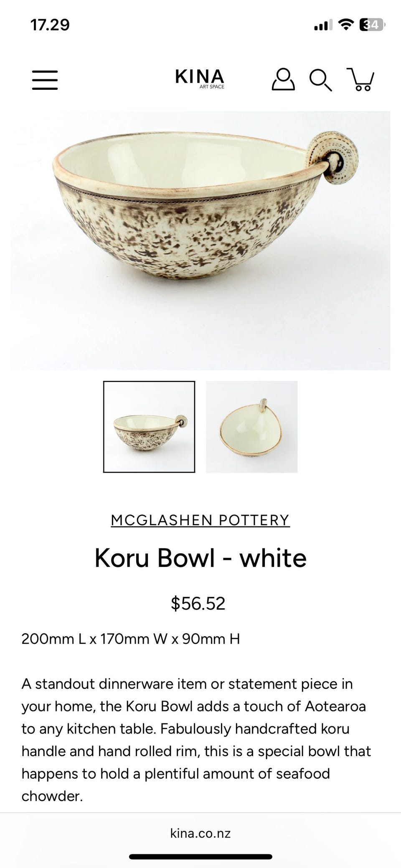Tap the battery indicator in status bar

tap(371, 25)
